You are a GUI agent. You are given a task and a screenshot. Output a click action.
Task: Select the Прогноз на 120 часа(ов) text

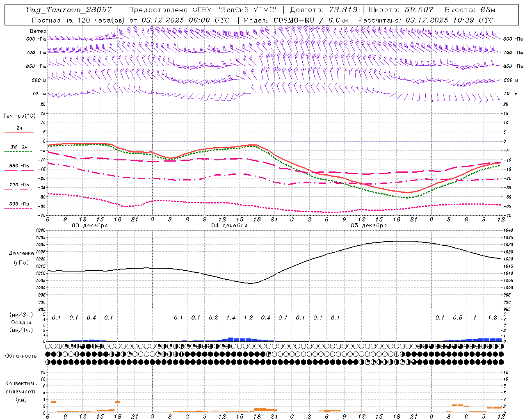[79, 20]
